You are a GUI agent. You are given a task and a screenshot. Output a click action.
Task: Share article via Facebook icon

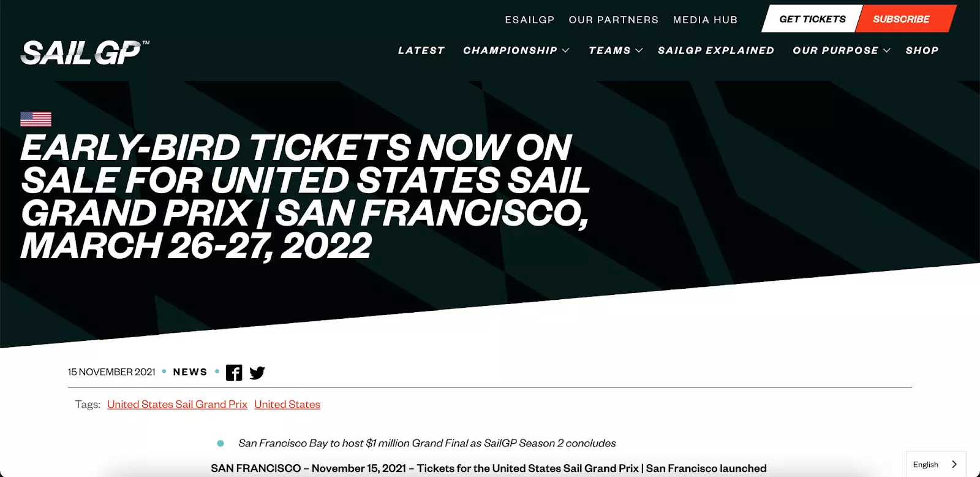click(x=234, y=373)
